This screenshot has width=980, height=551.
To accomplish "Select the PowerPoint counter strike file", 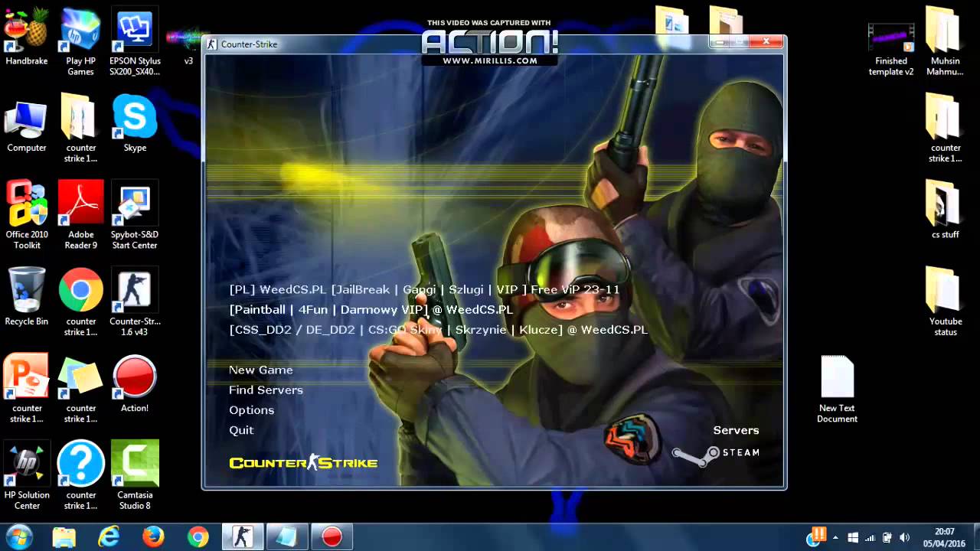I will pyautogui.click(x=27, y=388).
